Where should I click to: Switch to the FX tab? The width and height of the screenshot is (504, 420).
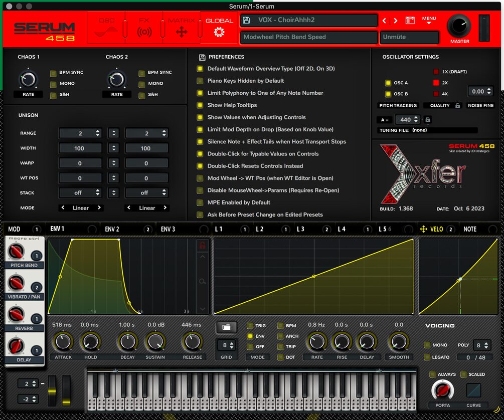click(144, 28)
